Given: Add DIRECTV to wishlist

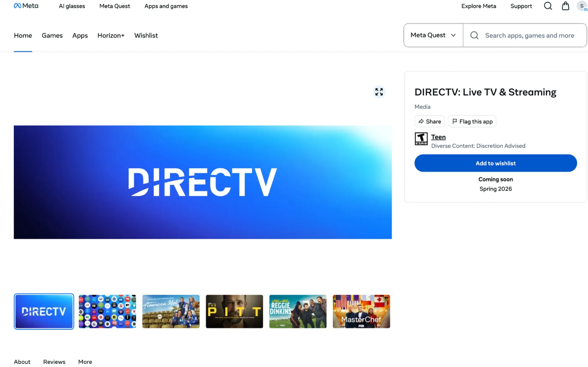Looking at the screenshot, I should (495, 163).
